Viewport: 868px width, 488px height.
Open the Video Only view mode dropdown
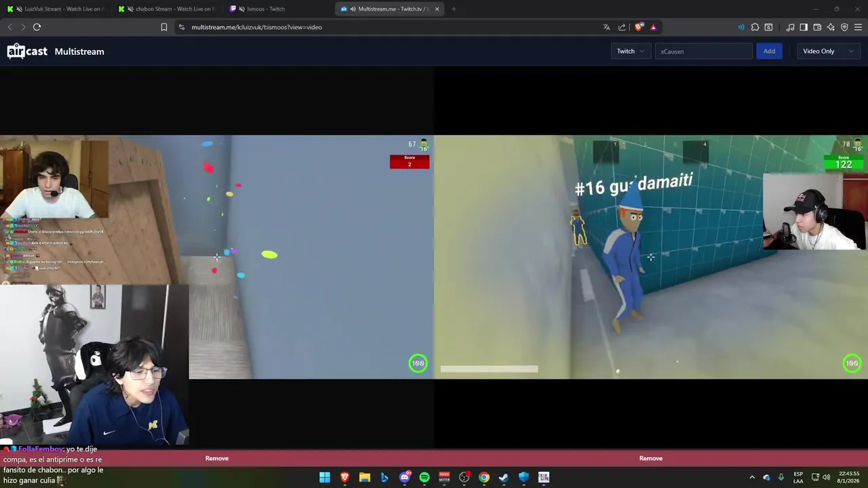pos(828,52)
